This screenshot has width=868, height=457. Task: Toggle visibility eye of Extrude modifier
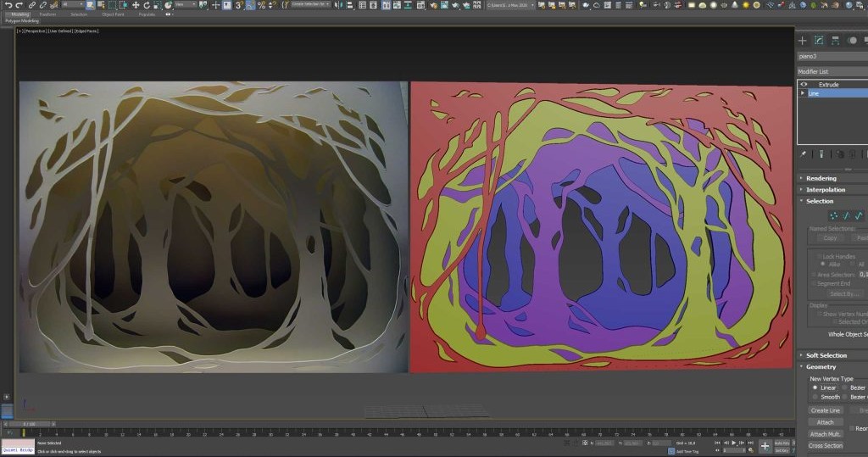point(804,84)
